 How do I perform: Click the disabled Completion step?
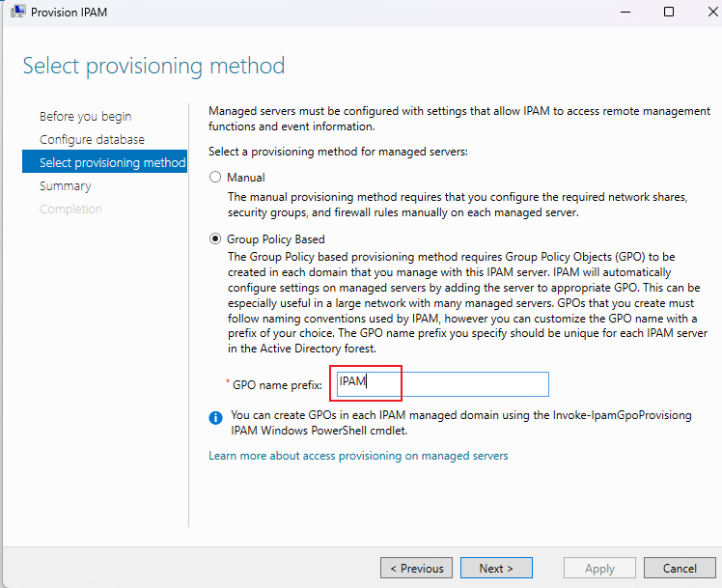[70, 210]
